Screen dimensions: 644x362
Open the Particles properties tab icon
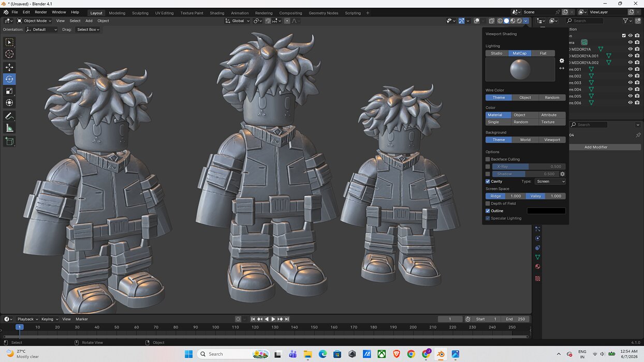[537, 229]
